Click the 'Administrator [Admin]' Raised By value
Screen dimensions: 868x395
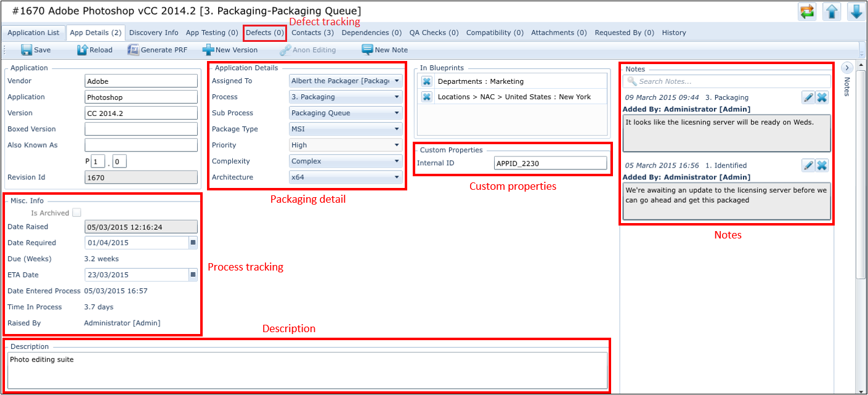point(122,323)
